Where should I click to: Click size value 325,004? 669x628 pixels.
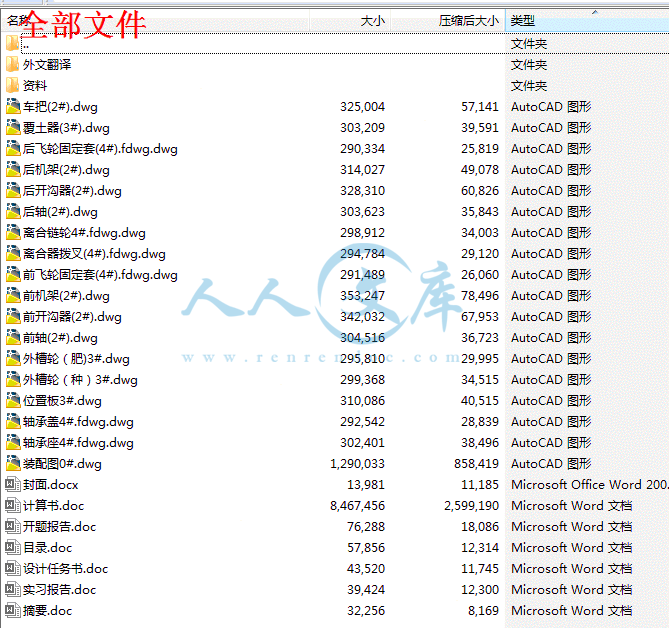point(363,107)
